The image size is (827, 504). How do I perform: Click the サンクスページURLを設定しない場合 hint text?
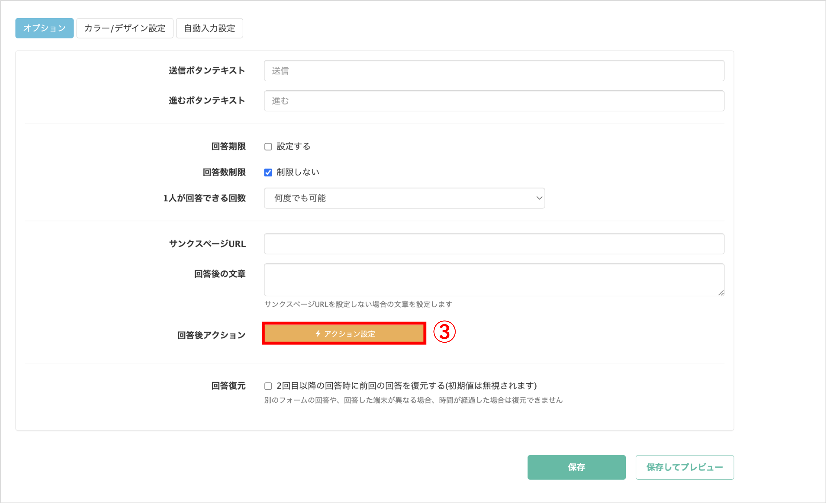[358, 305]
